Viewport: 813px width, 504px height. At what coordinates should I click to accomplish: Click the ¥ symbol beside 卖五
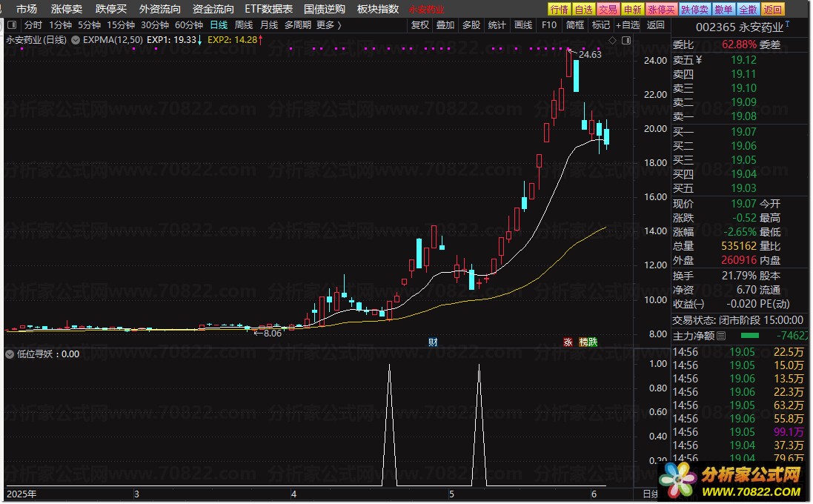pyautogui.click(x=698, y=60)
